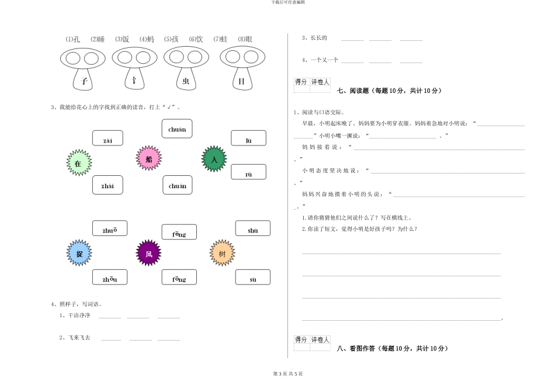This screenshot has width=555, height=392.
Task: Select the fēng pinyin box
Action: (x=179, y=232)
